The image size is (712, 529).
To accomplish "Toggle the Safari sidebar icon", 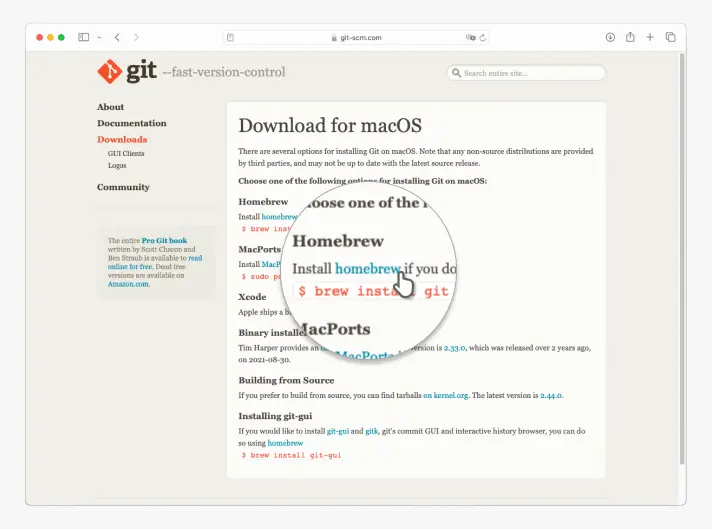I will pyautogui.click(x=84, y=37).
